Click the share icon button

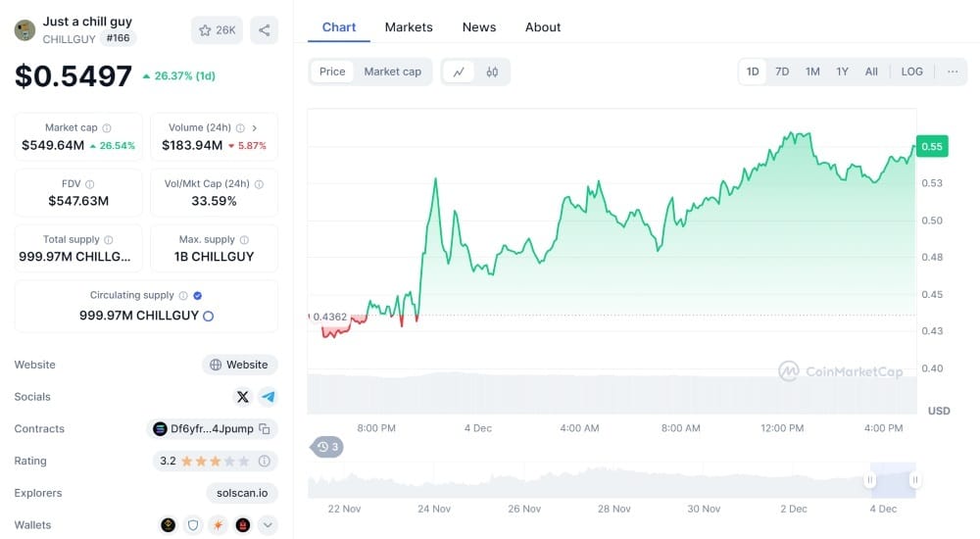pos(264,30)
